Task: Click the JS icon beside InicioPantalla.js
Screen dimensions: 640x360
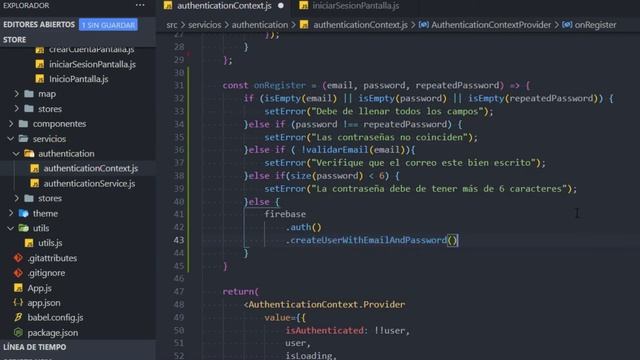Action: point(40,79)
